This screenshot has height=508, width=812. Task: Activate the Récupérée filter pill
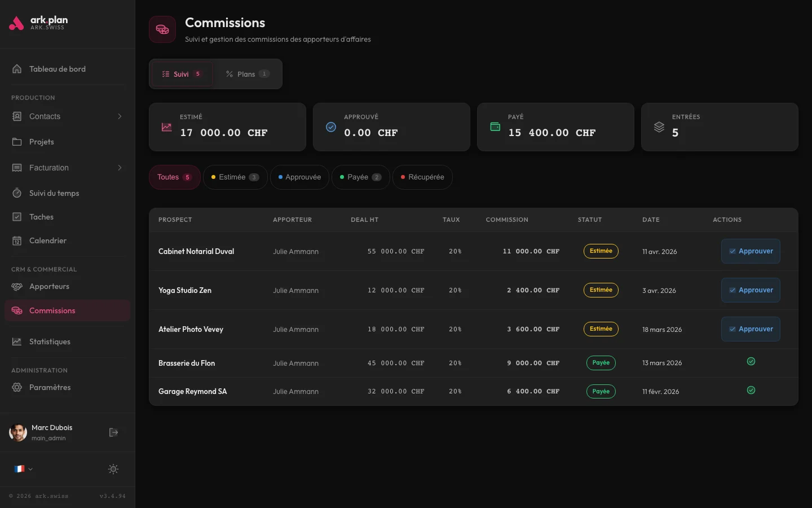click(422, 177)
